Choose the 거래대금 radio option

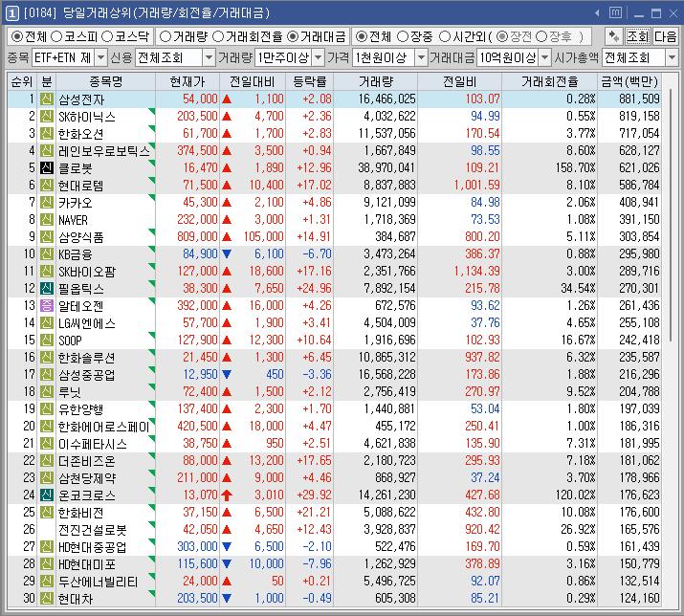(x=293, y=36)
